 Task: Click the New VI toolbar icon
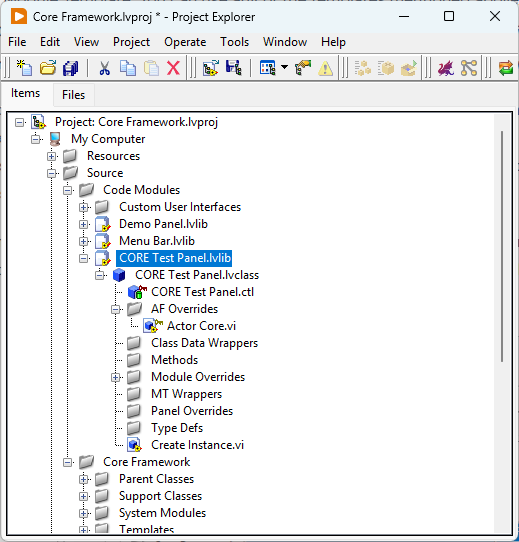(24, 68)
